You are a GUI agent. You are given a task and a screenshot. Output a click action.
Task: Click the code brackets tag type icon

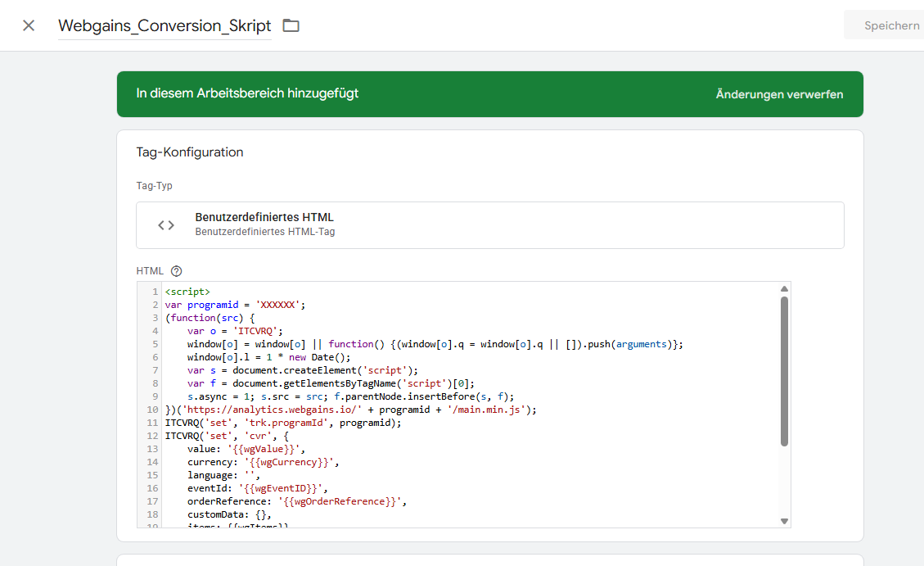(x=166, y=225)
